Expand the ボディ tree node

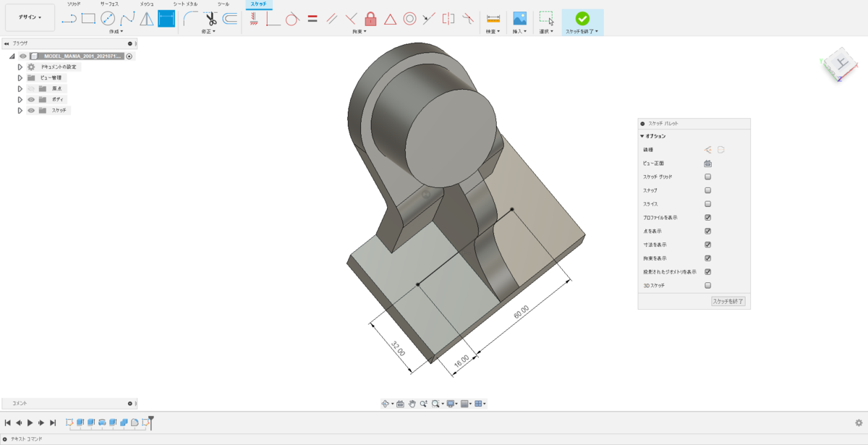(x=20, y=99)
